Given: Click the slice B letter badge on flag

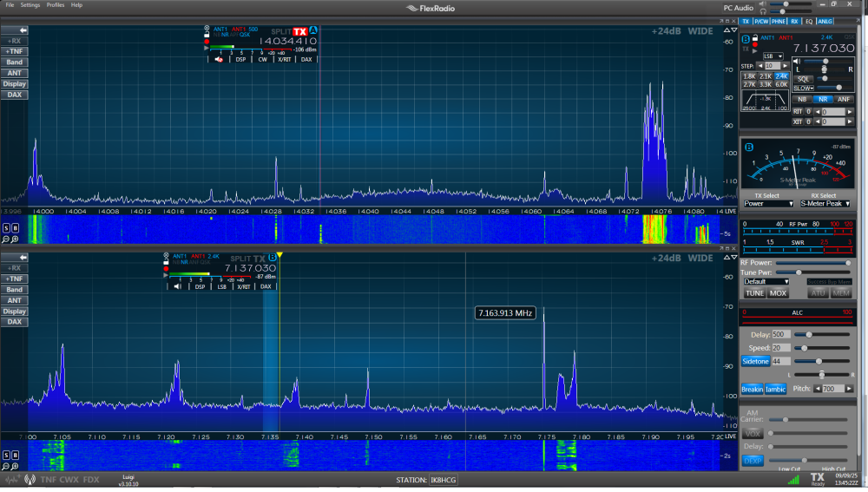Looking at the screenshot, I should [273, 258].
